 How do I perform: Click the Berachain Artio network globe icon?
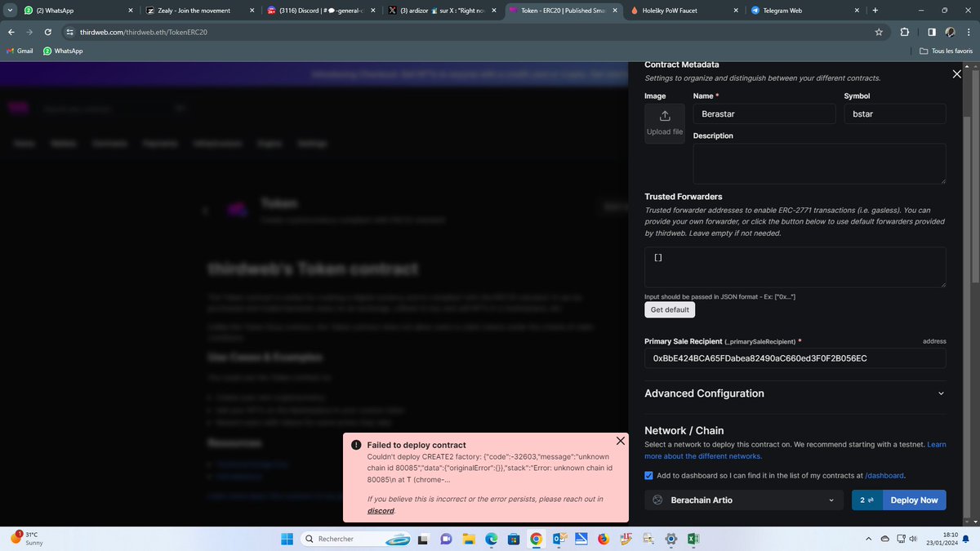(657, 500)
